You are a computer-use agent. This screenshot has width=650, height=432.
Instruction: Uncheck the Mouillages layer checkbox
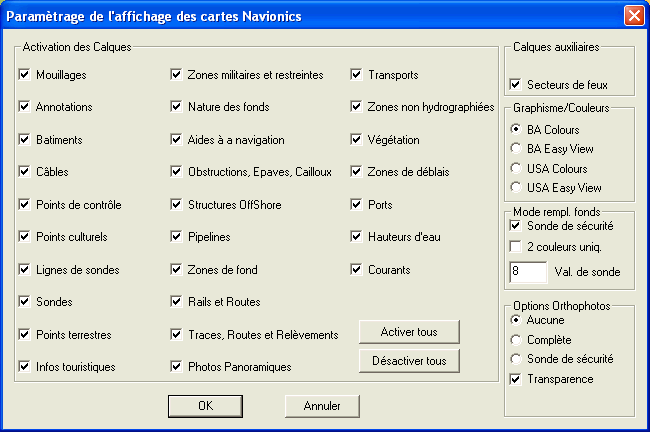pos(24,75)
